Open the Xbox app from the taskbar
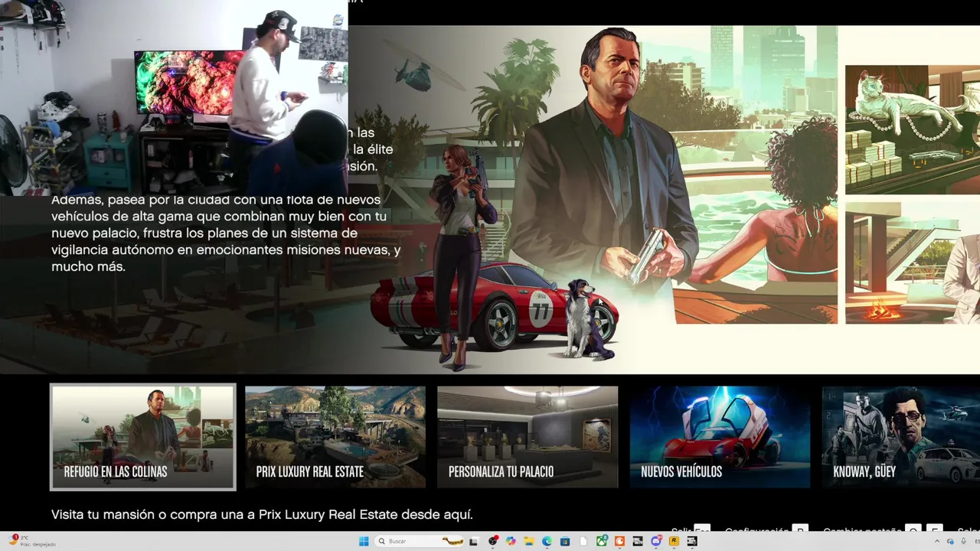Screen dimensions: 980x551 [x=601, y=541]
